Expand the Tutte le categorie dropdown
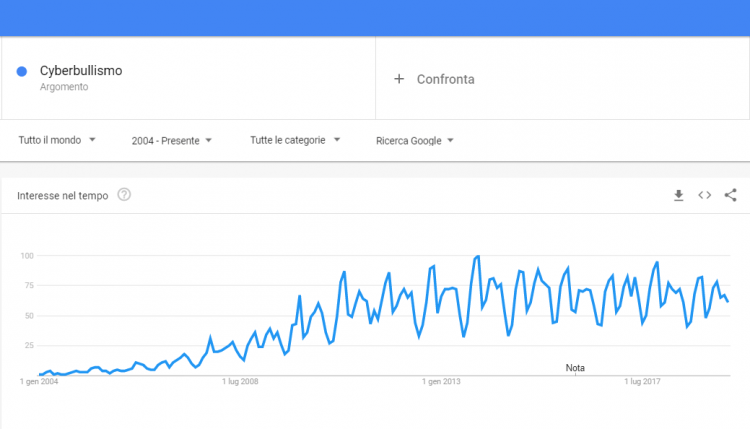 295,140
